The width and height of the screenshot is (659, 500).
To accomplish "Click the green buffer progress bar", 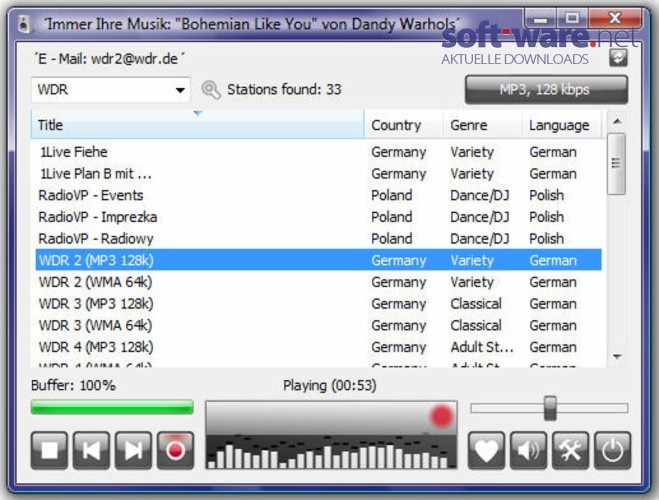I will (x=112, y=407).
